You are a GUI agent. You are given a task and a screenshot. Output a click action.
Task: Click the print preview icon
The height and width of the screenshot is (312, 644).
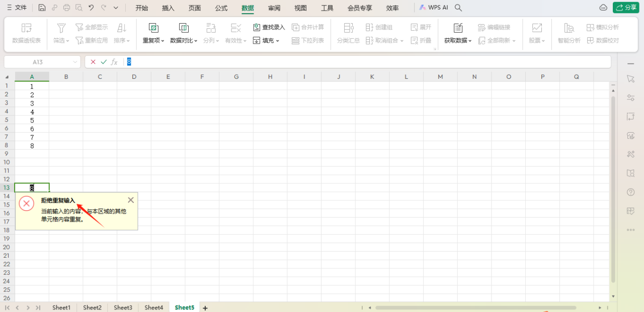click(x=79, y=8)
